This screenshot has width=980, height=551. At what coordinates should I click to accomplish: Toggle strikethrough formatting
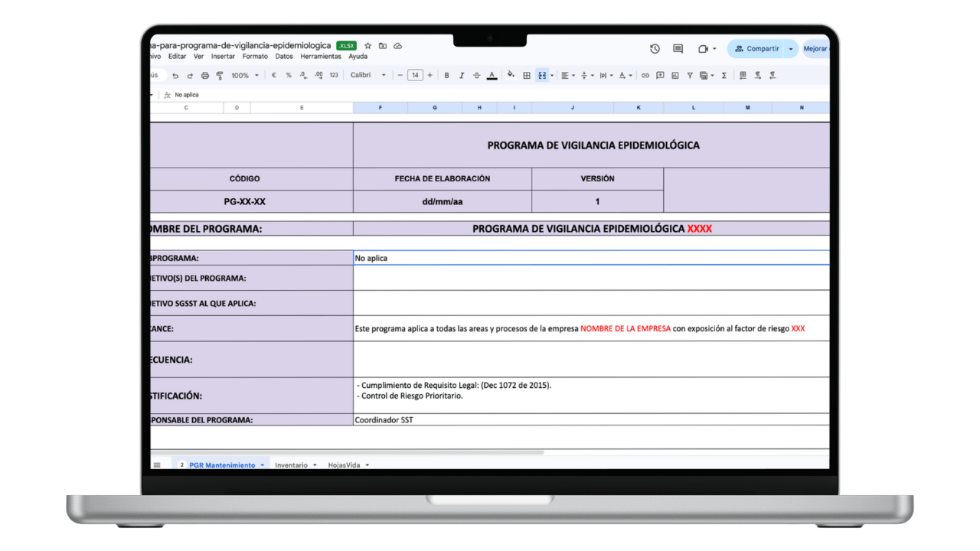pyautogui.click(x=477, y=75)
